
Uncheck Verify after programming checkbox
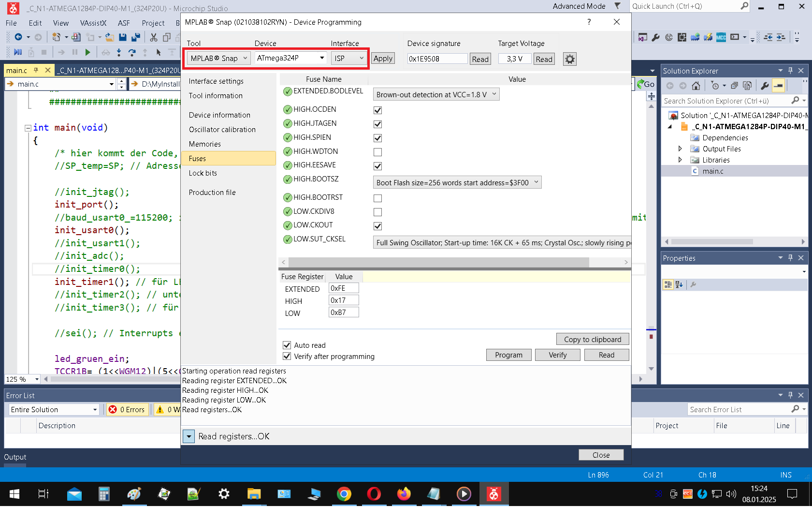point(287,356)
